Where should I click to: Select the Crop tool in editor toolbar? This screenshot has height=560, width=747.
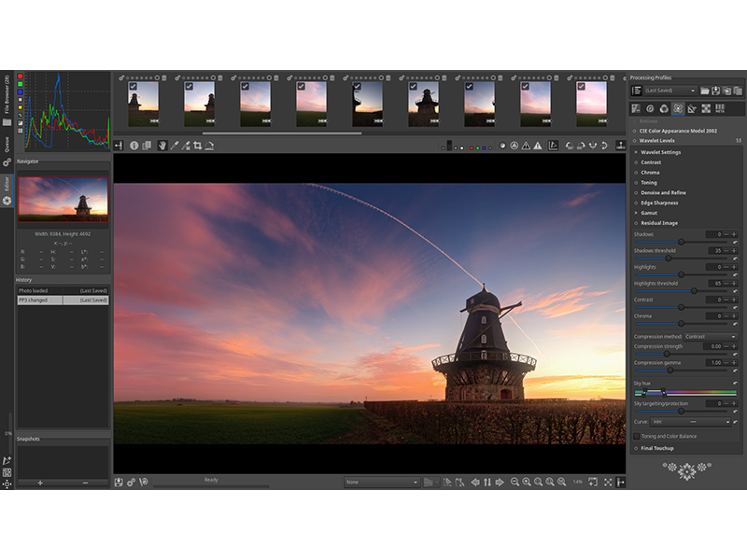pyautogui.click(x=197, y=146)
